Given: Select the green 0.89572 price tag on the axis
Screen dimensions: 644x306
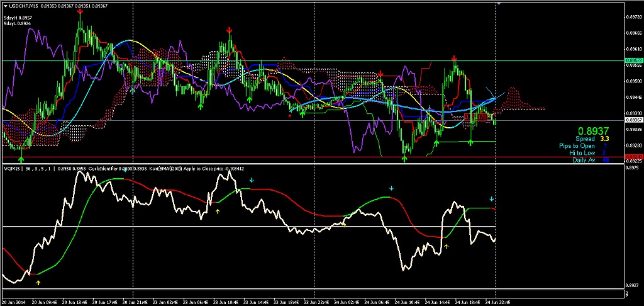Looking at the screenshot, I should click(x=633, y=60).
